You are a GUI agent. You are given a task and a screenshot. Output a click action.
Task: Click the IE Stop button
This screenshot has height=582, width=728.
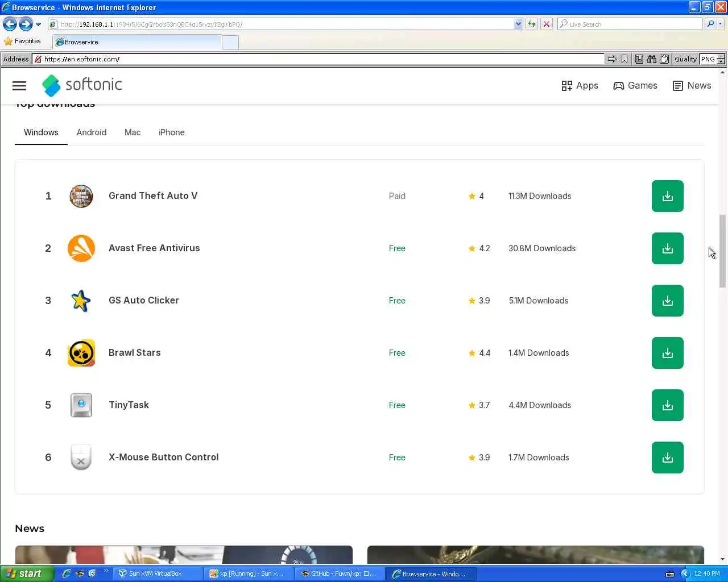[547, 24]
